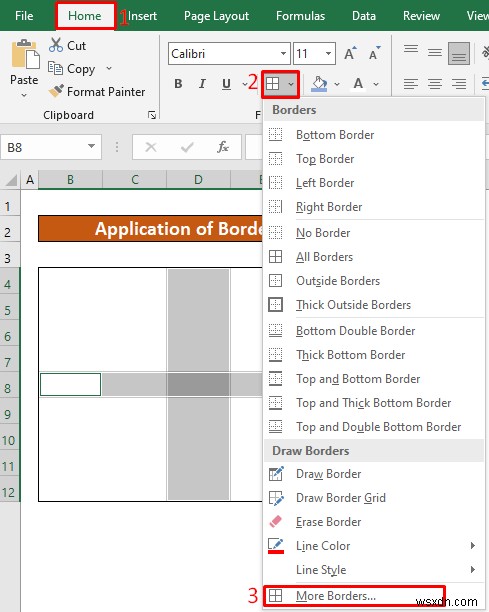Expand the Line Color submenu
This screenshot has height=612, width=489.
pyautogui.click(x=373, y=546)
